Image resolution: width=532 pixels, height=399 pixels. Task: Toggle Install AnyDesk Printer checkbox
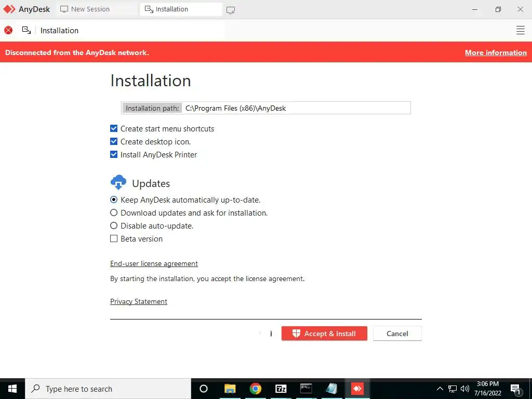click(114, 154)
